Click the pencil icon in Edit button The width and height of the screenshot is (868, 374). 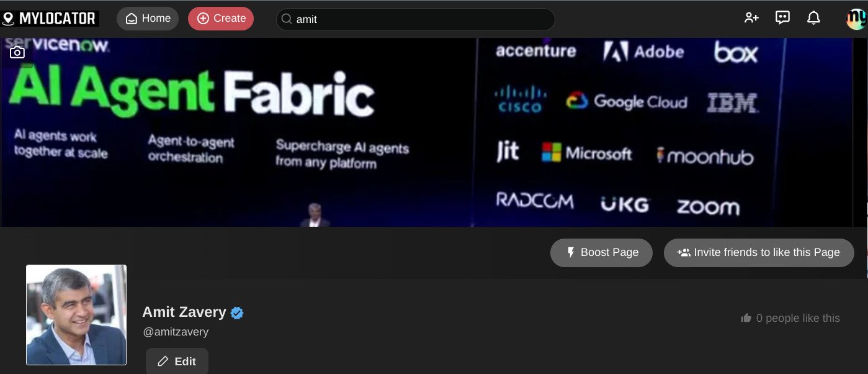click(x=163, y=361)
